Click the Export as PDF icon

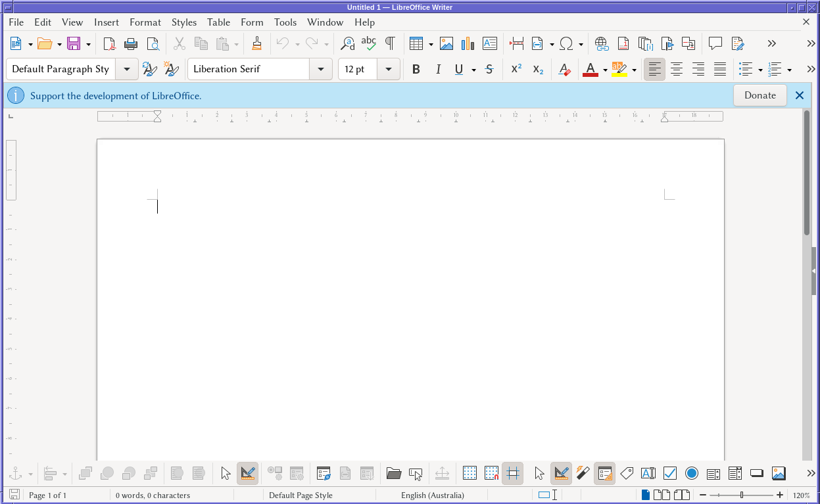click(110, 44)
